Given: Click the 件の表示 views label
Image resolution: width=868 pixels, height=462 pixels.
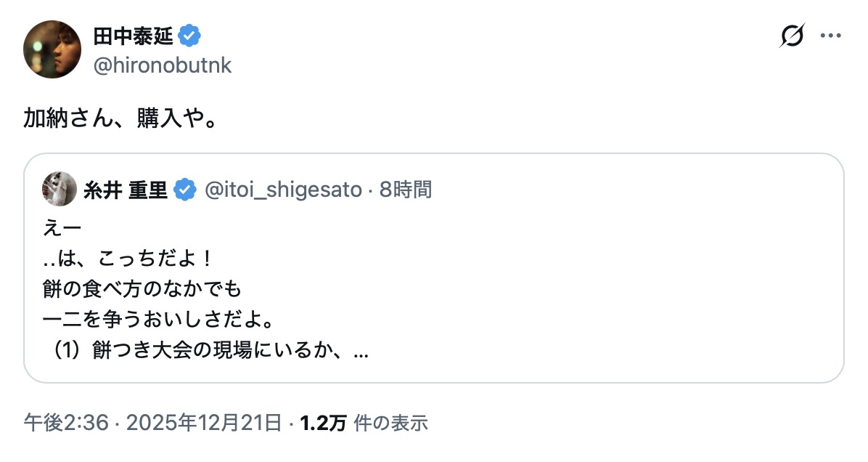Looking at the screenshot, I should 390,422.
